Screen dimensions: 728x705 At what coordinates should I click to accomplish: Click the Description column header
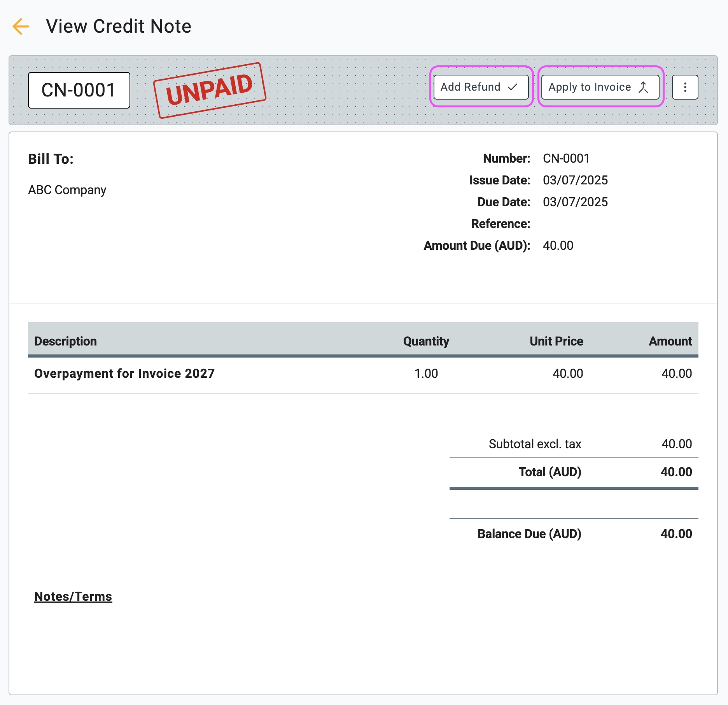point(65,341)
